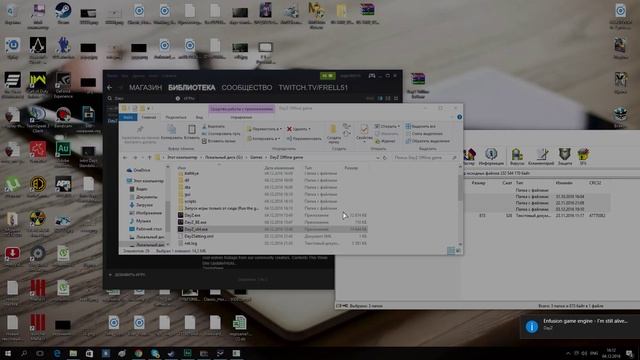Click Скопировать путь in Explorer ribbon

point(221,133)
